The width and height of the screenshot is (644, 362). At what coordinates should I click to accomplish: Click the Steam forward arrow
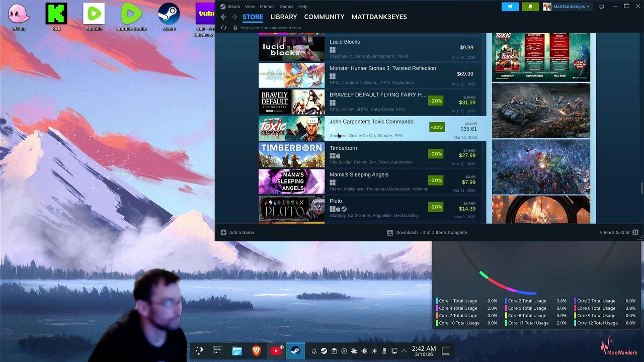click(234, 17)
